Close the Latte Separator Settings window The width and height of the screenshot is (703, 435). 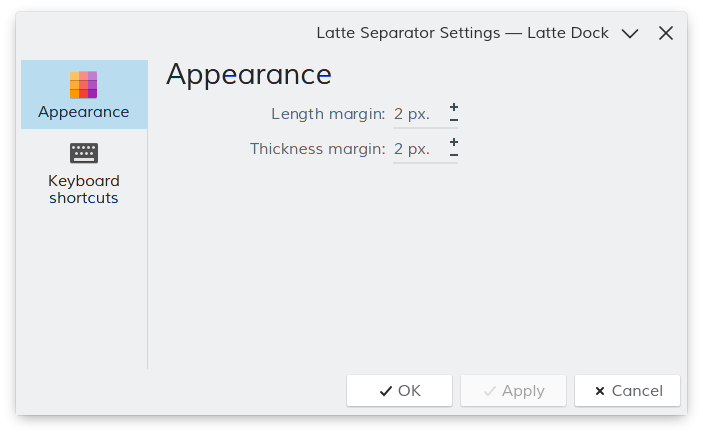click(x=666, y=33)
